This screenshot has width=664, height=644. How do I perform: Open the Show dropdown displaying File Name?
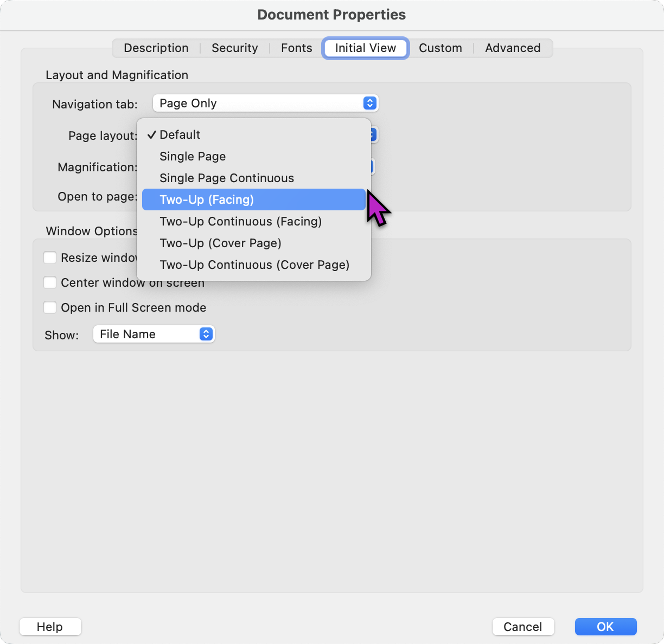click(154, 334)
